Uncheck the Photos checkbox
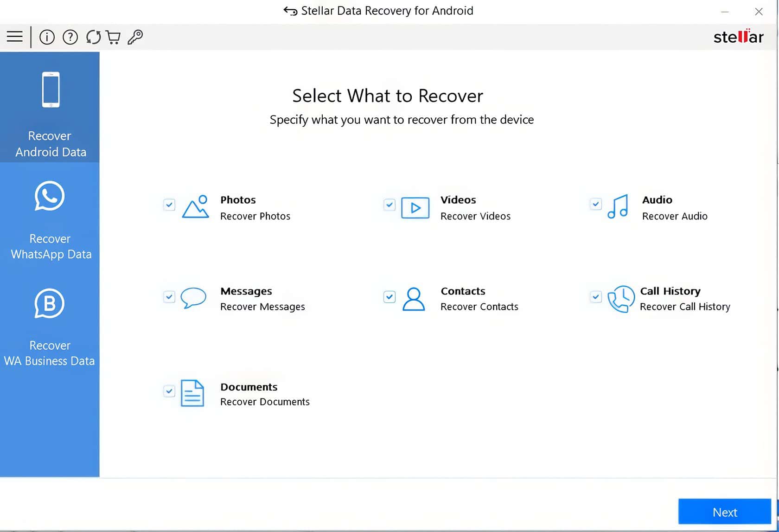Screen dimensions: 779x532 [169, 205]
